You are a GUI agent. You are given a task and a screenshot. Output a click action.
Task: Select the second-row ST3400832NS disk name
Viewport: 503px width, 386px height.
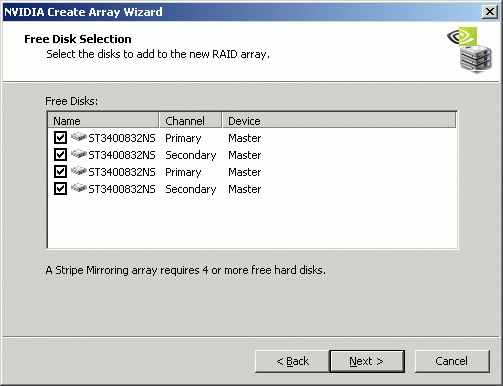(x=122, y=155)
